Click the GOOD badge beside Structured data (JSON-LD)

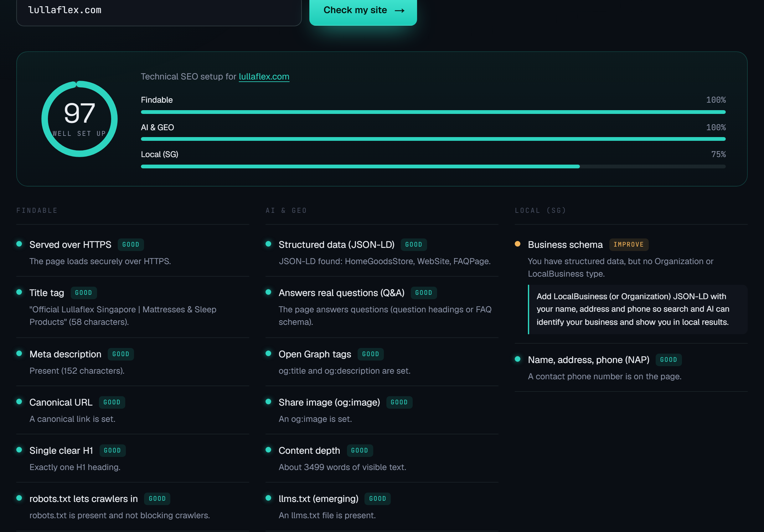point(414,245)
